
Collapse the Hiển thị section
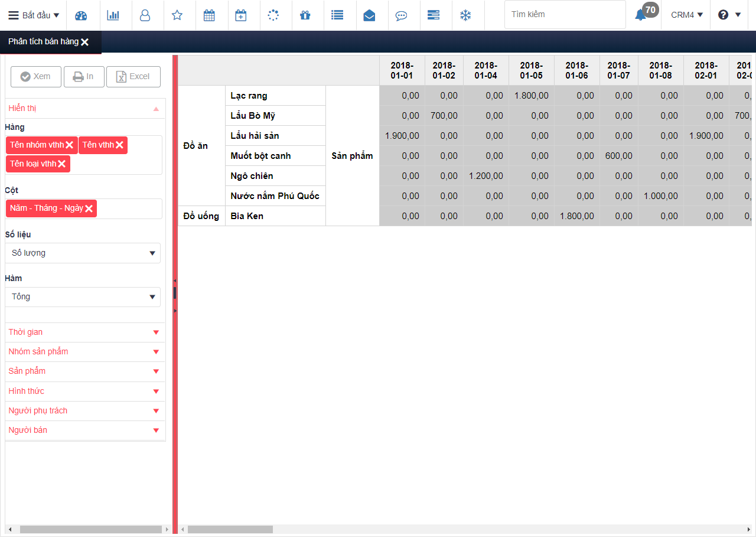[x=85, y=109]
